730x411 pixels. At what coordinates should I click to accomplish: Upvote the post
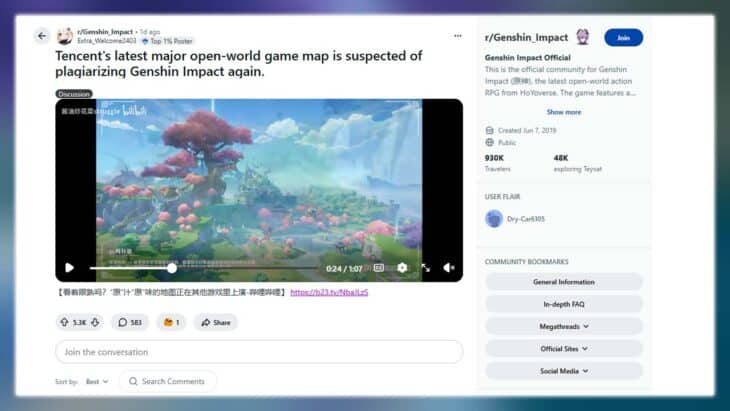tap(65, 322)
